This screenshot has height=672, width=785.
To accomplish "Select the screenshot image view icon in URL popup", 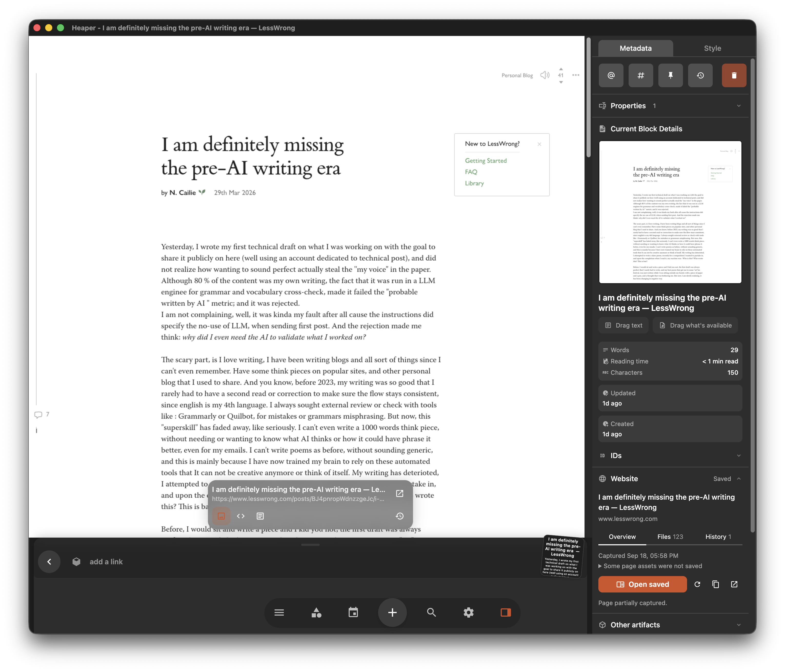I will (x=221, y=516).
